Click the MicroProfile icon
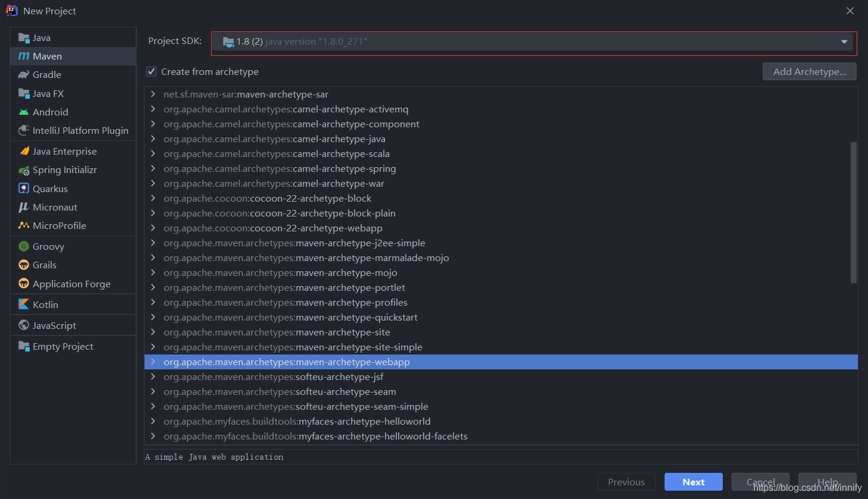The width and height of the screenshot is (868, 499). click(24, 225)
